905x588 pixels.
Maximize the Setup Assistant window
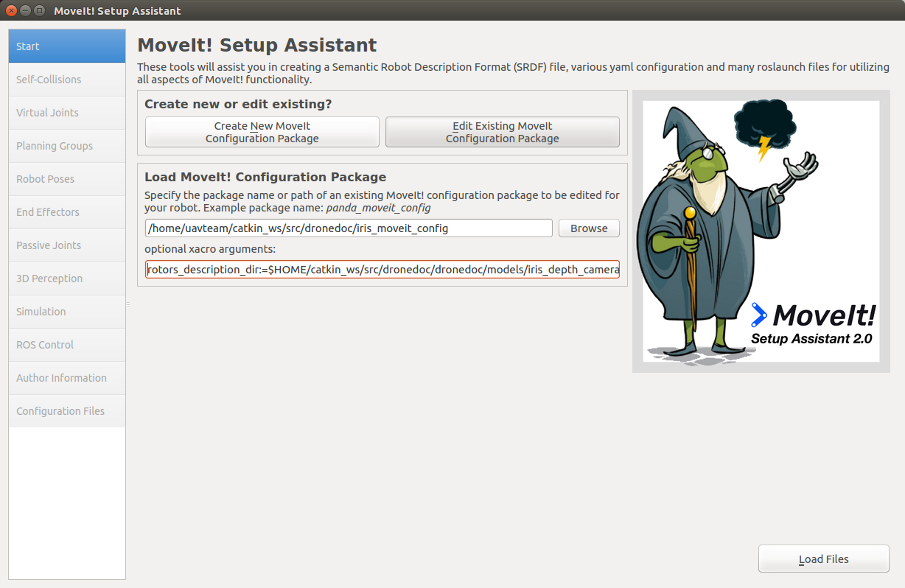click(x=39, y=10)
